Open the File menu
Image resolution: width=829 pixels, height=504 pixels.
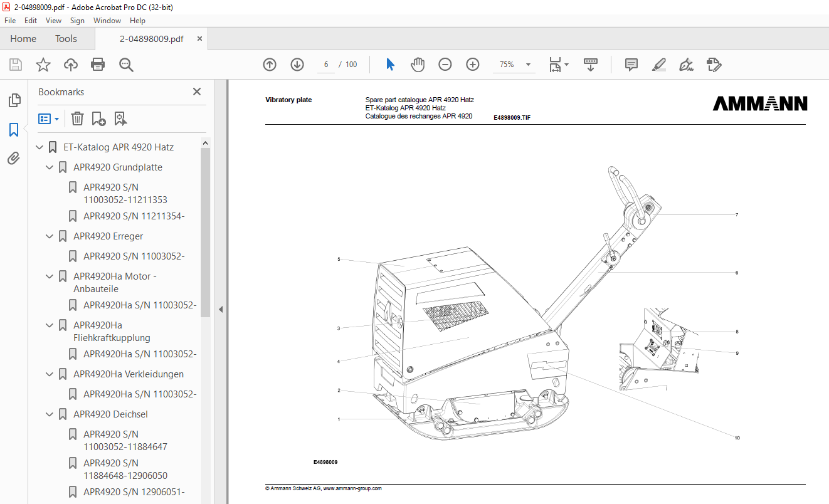10,21
